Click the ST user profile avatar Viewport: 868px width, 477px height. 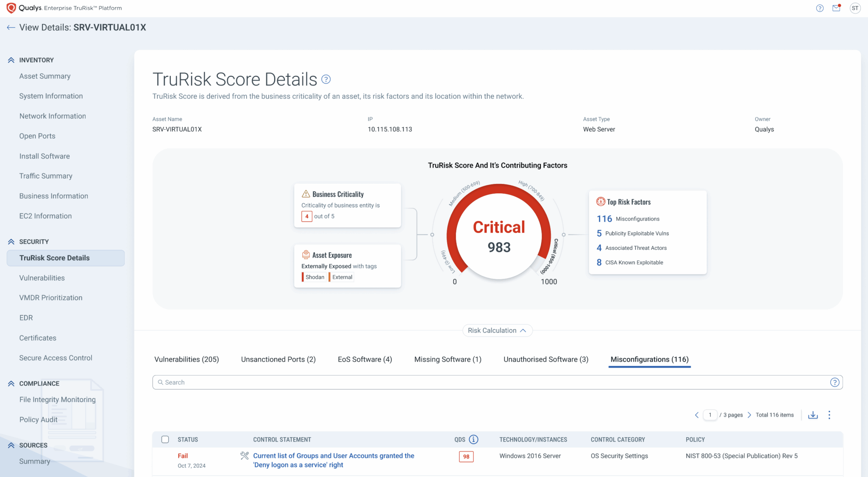point(855,8)
